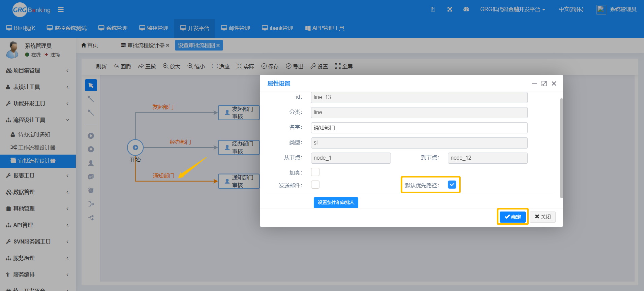Screen dimensions: 644x291
Task: Click 实际 actual size tool
Action: (245, 66)
